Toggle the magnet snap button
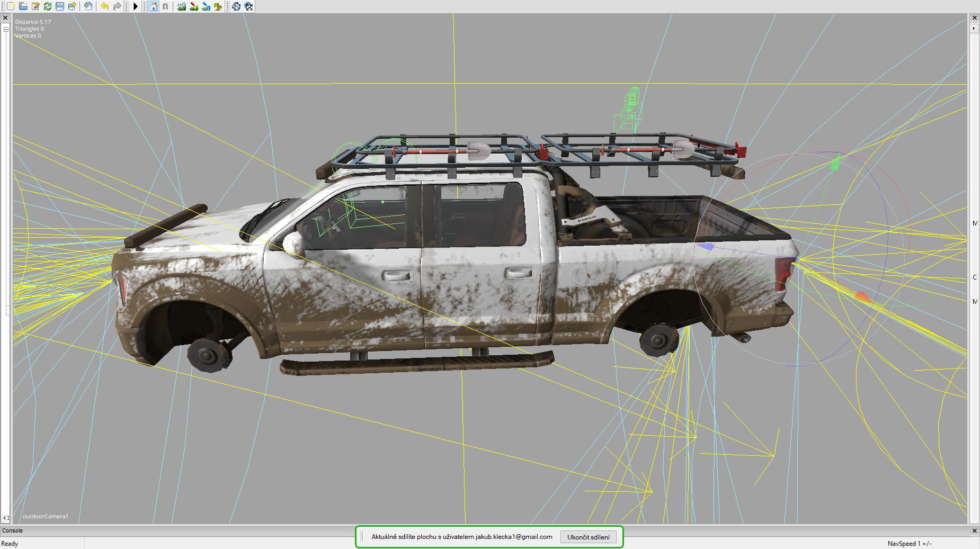The width and height of the screenshot is (980, 549). [x=165, y=6]
